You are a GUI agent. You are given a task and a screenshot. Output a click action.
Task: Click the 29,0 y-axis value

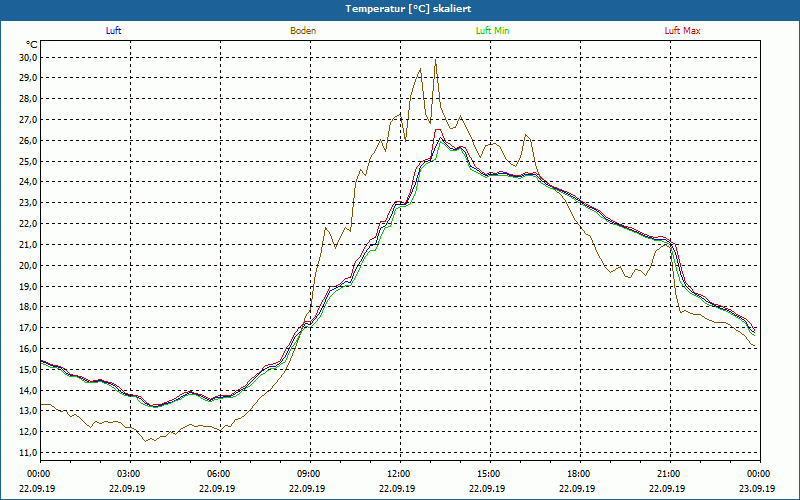click(29, 78)
